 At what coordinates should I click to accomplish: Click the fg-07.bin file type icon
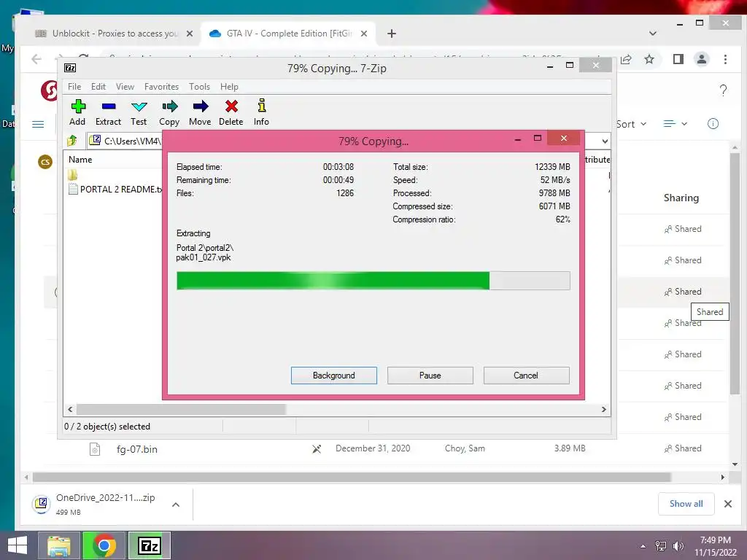click(95, 449)
